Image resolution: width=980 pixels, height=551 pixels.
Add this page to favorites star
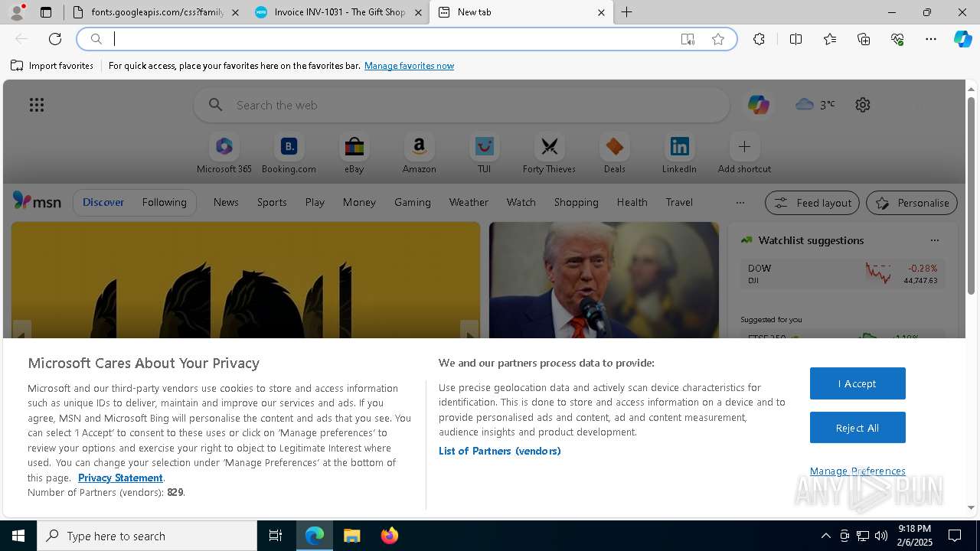click(x=718, y=39)
